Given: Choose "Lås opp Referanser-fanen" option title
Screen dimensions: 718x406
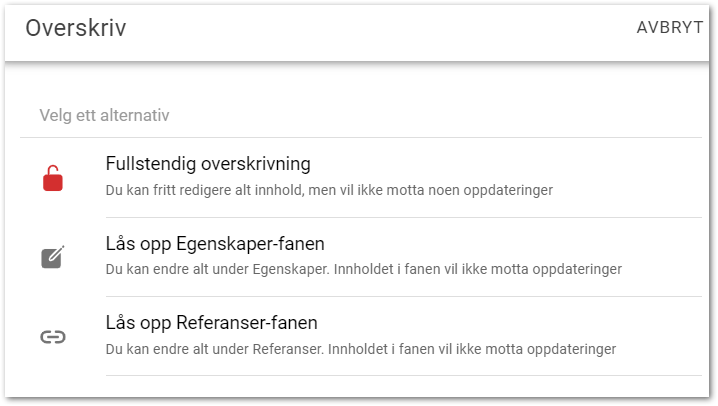Looking at the screenshot, I should [x=212, y=323].
